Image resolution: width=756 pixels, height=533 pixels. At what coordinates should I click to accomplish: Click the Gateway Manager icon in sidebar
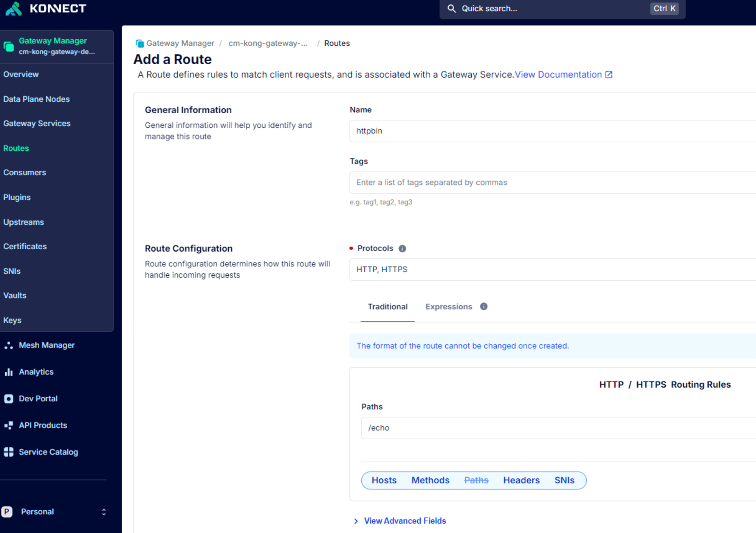coord(9,46)
